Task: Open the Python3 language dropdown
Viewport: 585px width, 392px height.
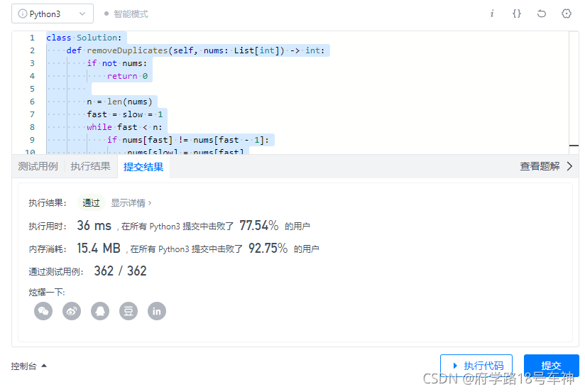Action: coord(53,13)
